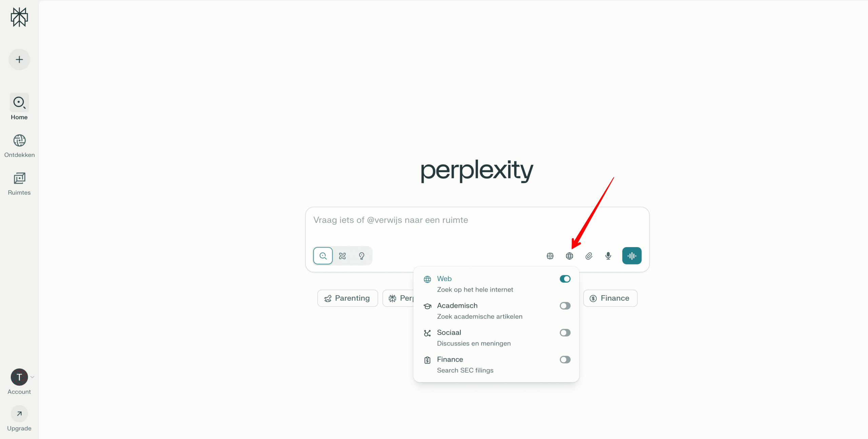Go to Home in the sidebar
868x439 pixels.
pos(19,107)
